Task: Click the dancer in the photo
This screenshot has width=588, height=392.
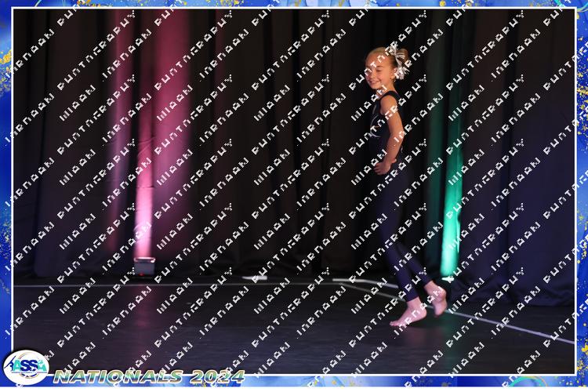Action: (405, 186)
